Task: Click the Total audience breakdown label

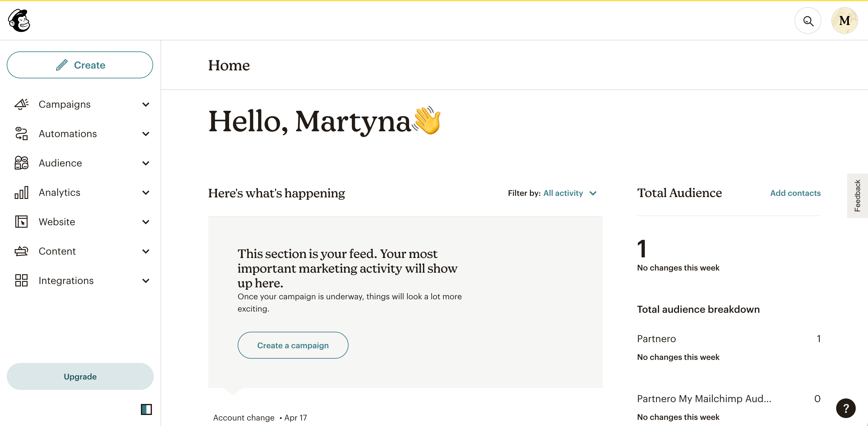Action: (698, 309)
